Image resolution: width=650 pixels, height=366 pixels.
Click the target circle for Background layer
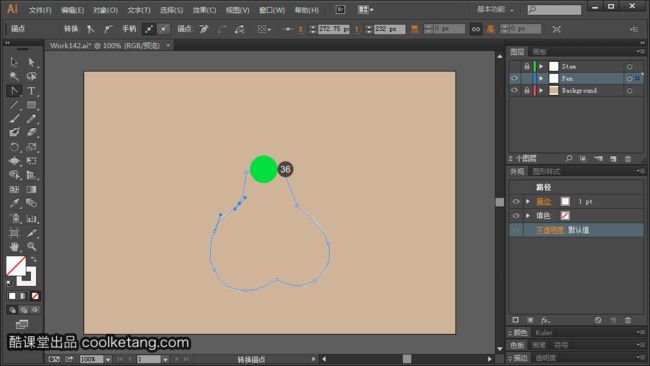click(629, 91)
